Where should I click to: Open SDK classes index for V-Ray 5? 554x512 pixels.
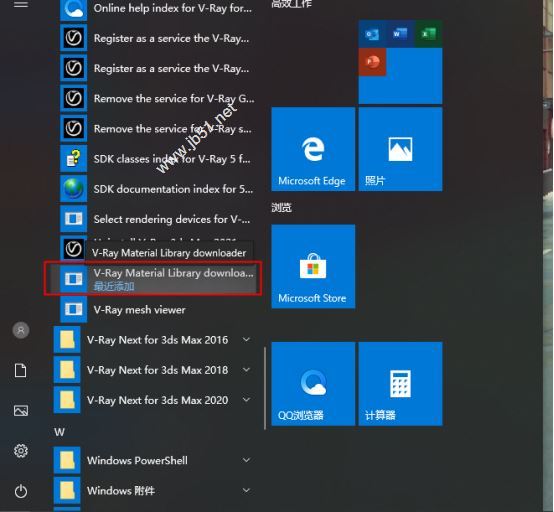(x=157, y=159)
